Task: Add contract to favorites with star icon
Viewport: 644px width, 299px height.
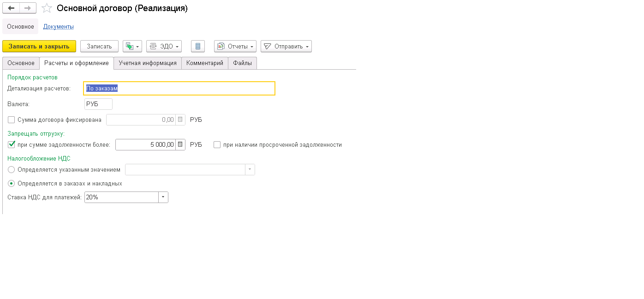Action: pyautogui.click(x=47, y=8)
